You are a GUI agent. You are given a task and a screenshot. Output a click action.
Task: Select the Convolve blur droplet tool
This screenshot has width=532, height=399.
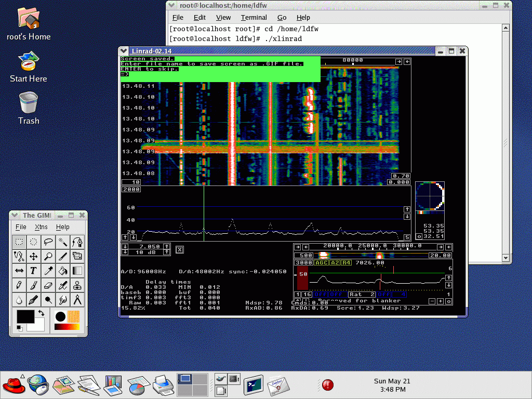tap(19, 300)
